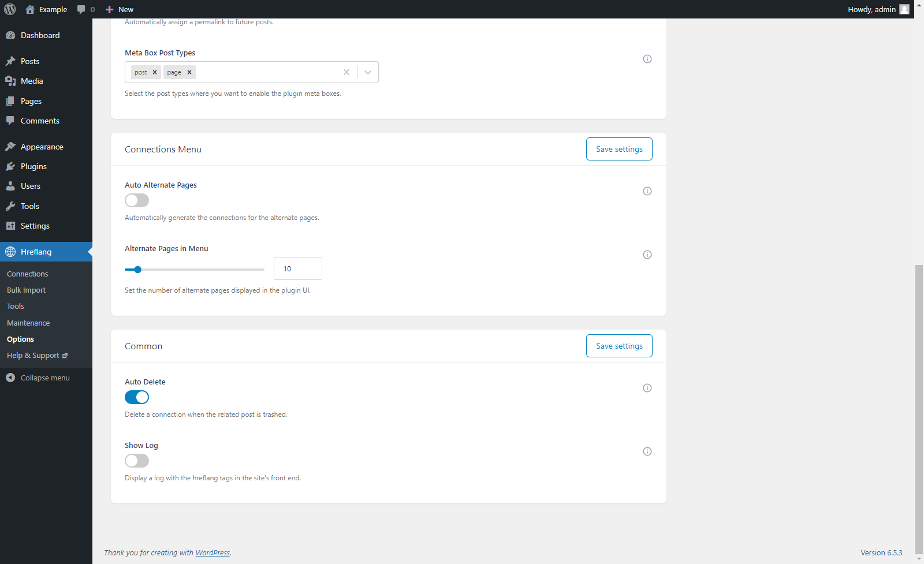
Task: Disable the Auto Delete toggle
Action: pos(136,397)
